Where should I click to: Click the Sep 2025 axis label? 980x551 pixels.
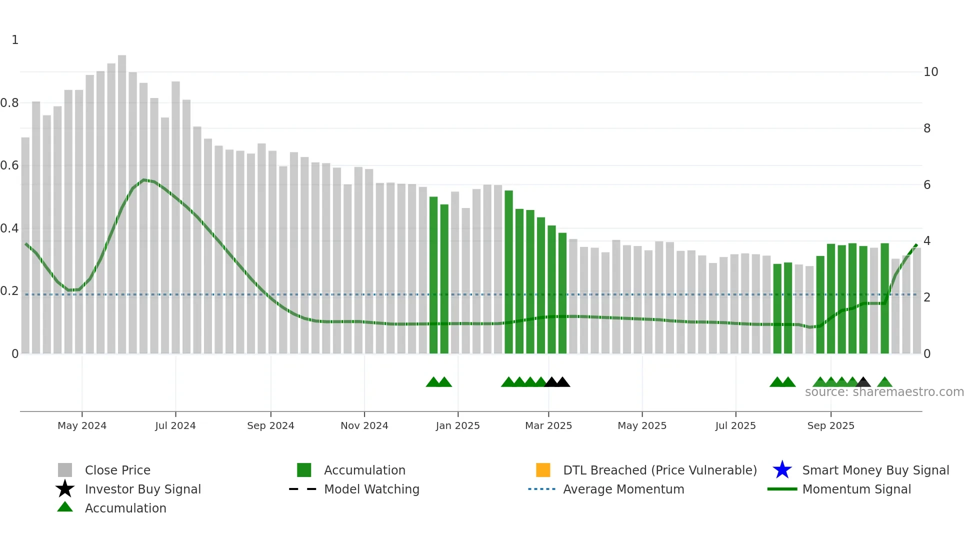pyautogui.click(x=830, y=425)
